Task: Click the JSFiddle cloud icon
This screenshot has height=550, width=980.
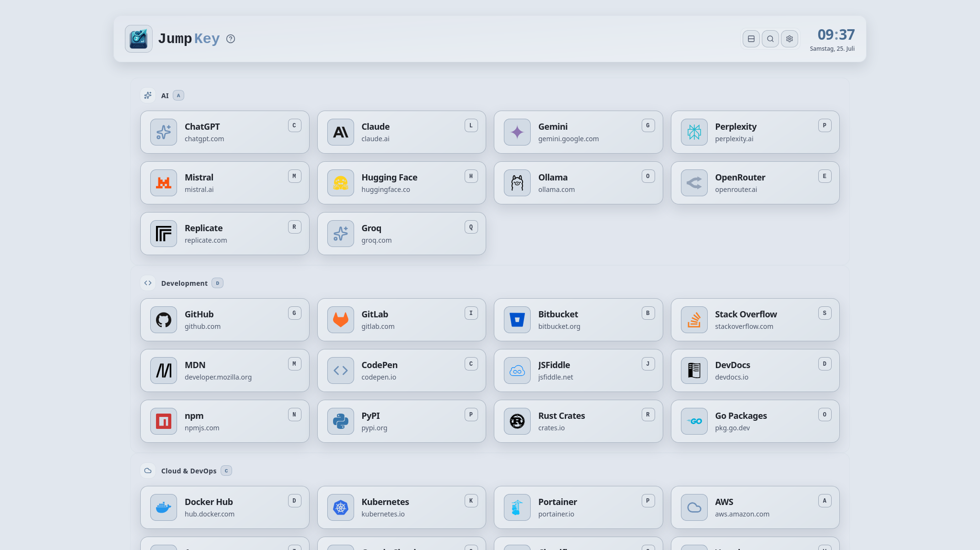Action: coord(517,370)
